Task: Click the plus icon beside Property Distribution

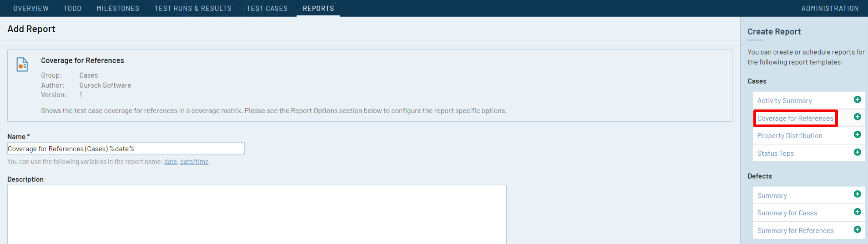Action: (x=857, y=134)
